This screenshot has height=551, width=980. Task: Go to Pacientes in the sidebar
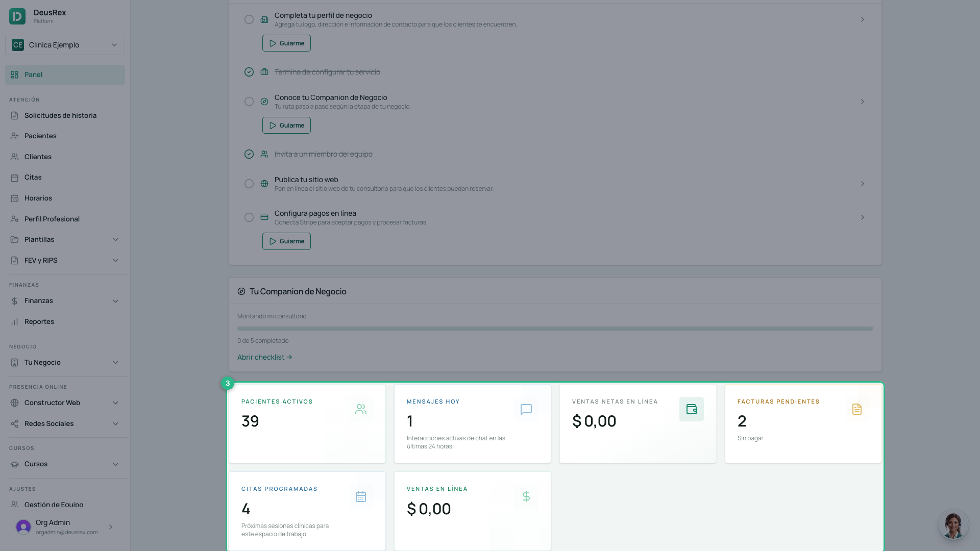click(x=65, y=136)
